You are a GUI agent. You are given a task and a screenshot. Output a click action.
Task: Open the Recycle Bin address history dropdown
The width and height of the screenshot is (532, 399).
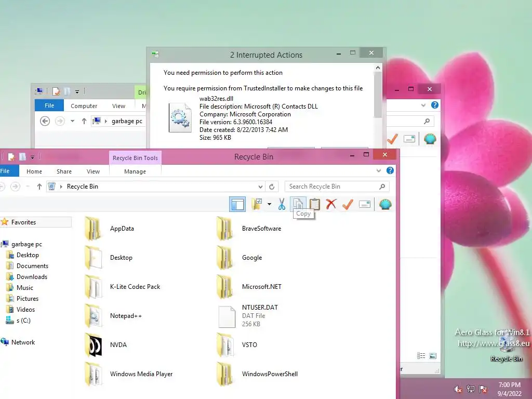(x=260, y=187)
